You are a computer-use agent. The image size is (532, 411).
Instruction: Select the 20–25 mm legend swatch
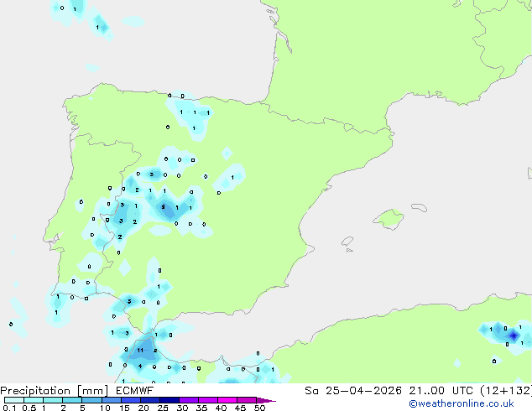pyautogui.click(x=150, y=400)
